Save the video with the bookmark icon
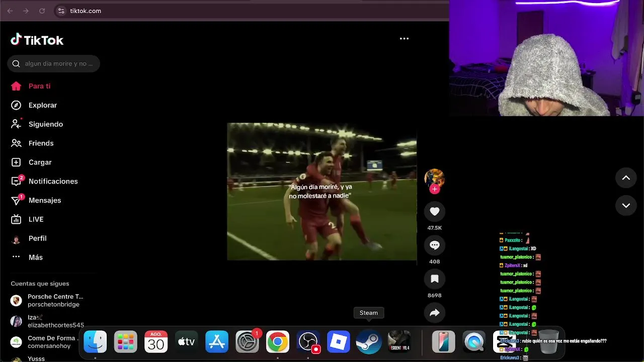The width and height of the screenshot is (644, 362). pos(435,279)
